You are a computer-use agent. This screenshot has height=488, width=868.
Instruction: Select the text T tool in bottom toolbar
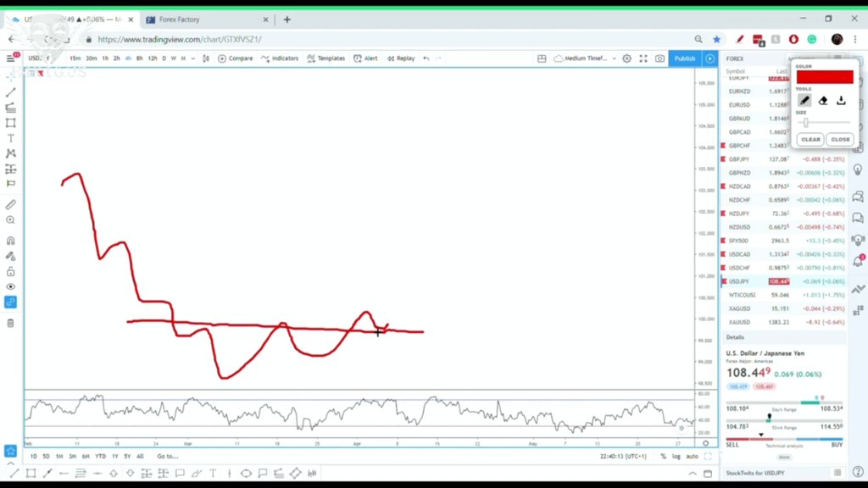pyautogui.click(x=213, y=473)
